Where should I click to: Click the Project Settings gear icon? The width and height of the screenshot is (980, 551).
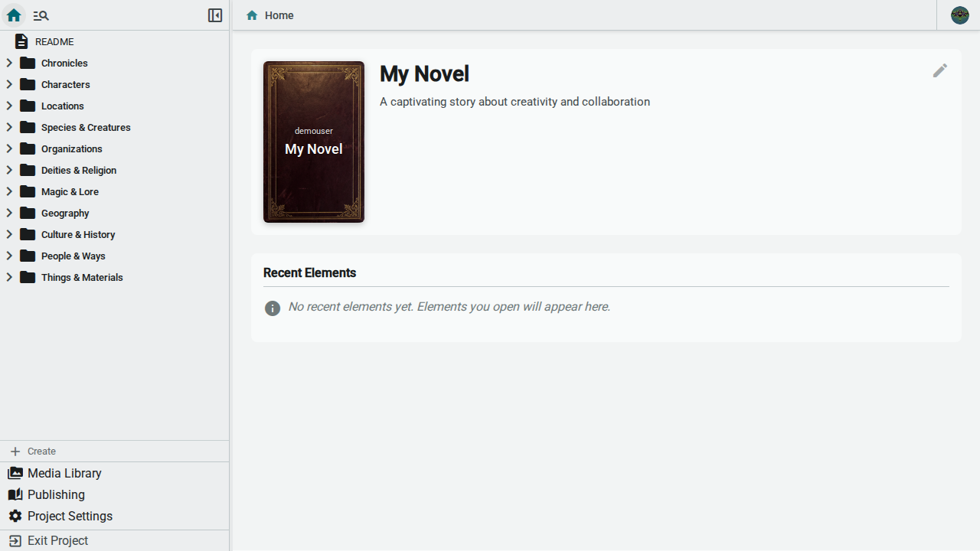[x=15, y=516]
